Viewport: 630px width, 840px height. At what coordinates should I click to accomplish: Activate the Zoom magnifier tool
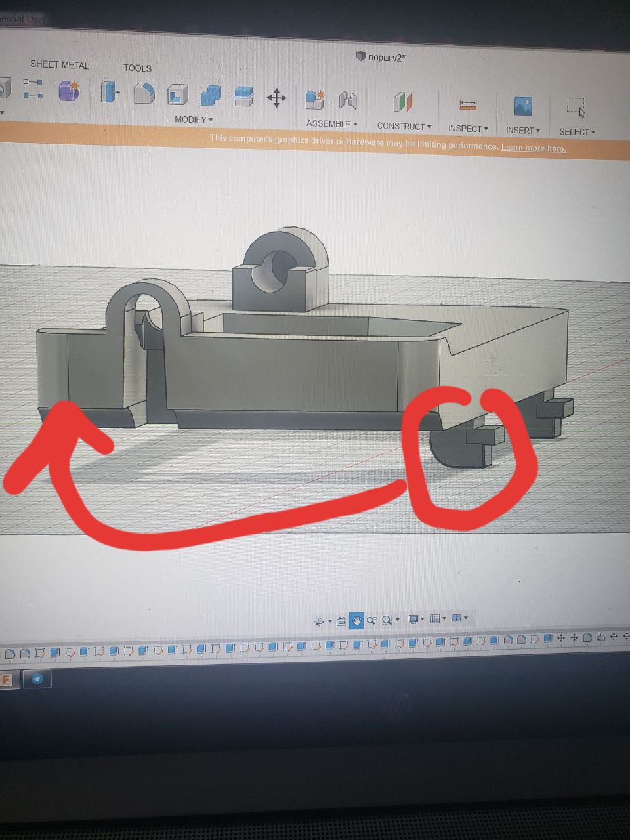tap(371, 620)
